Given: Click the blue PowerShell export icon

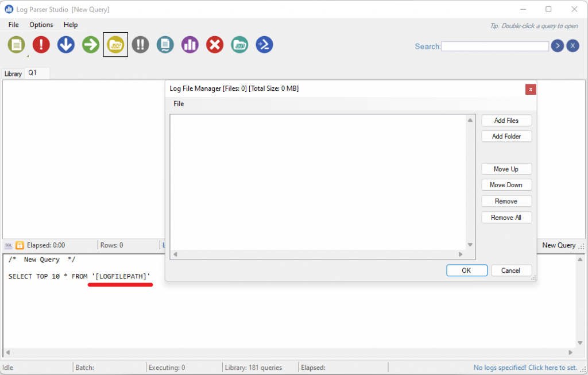Looking at the screenshot, I should coord(264,45).
